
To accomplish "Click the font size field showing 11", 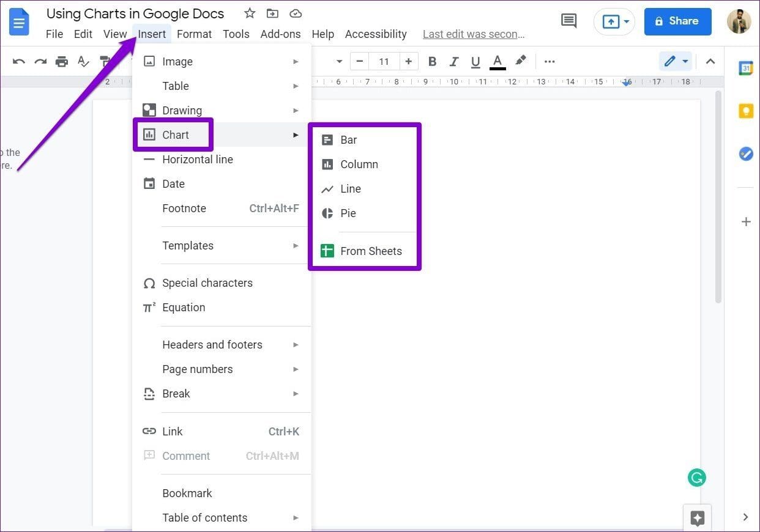I will [384, 61].
